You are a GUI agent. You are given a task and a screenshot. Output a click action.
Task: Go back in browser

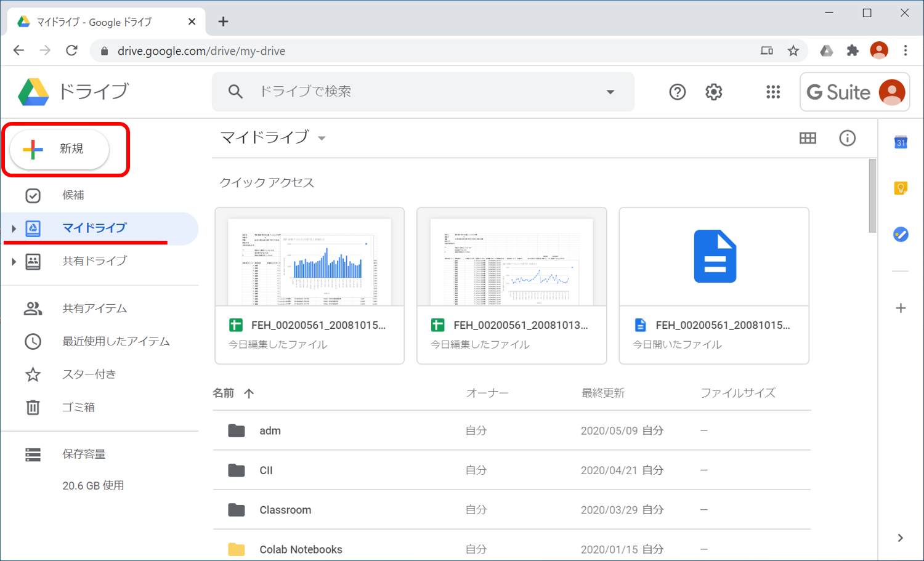tap(18, 50)
